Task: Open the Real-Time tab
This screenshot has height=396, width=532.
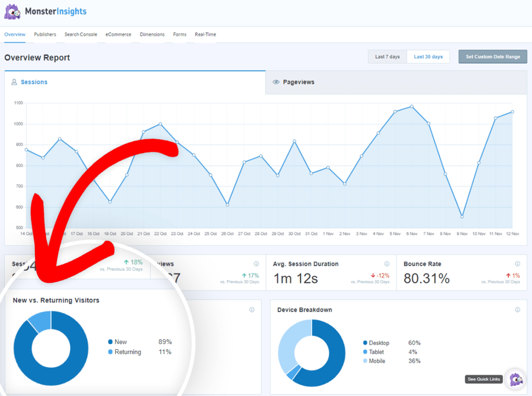Action: [205, 34]
